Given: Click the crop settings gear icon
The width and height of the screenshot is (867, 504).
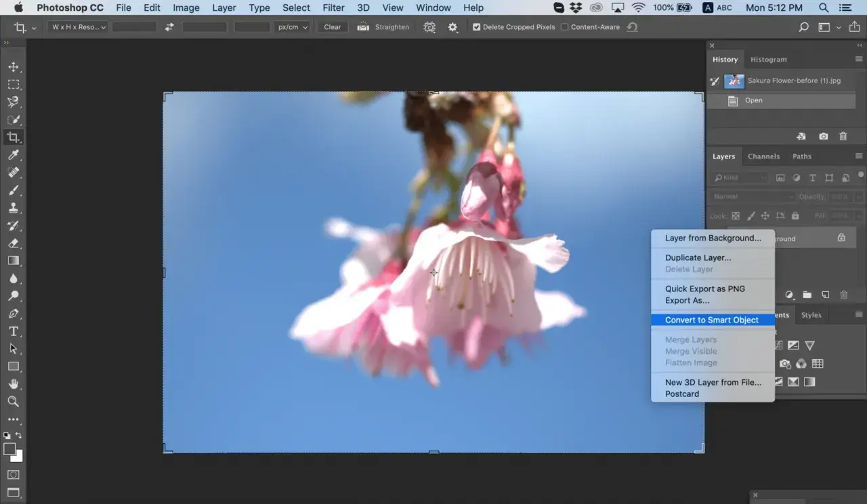Looking at the screenshot, I should tap(453, 27).
